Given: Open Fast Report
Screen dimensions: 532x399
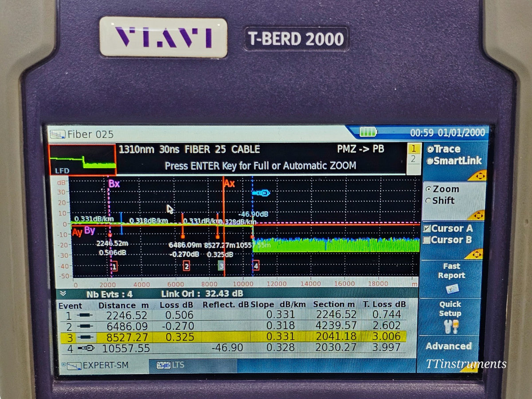Looking at the screenshot, I should [x=452, y=279].
